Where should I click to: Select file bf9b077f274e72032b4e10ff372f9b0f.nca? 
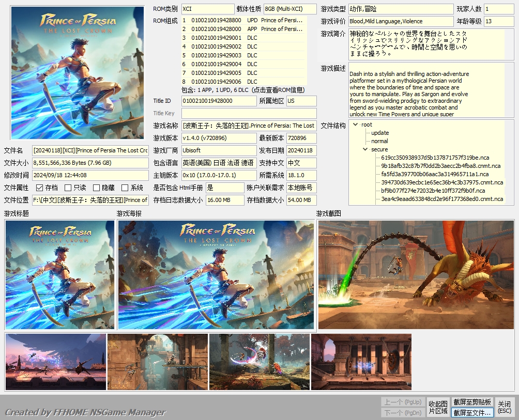[x=433, y=191]
